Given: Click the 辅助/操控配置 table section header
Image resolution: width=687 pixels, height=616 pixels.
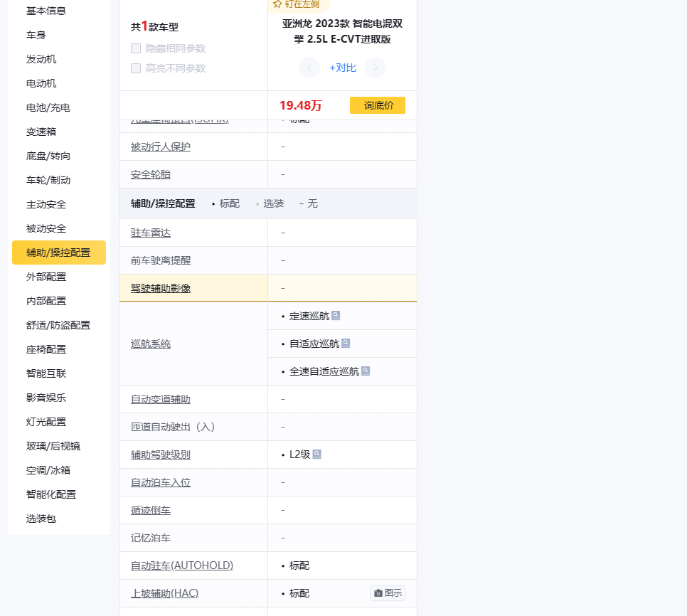Looking at the screenshot, I should click(x=163, y=203).
